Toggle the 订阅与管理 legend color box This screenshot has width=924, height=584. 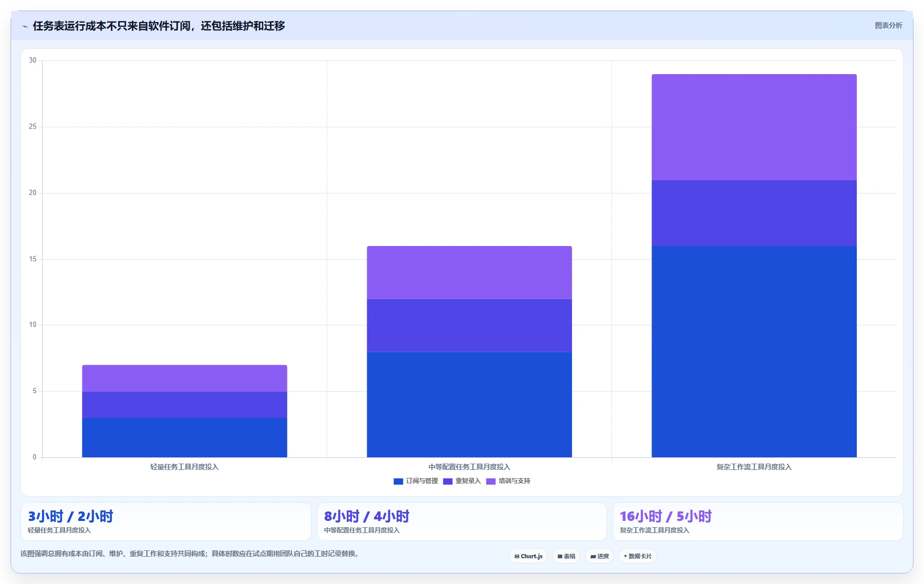[x=398, y=481]
